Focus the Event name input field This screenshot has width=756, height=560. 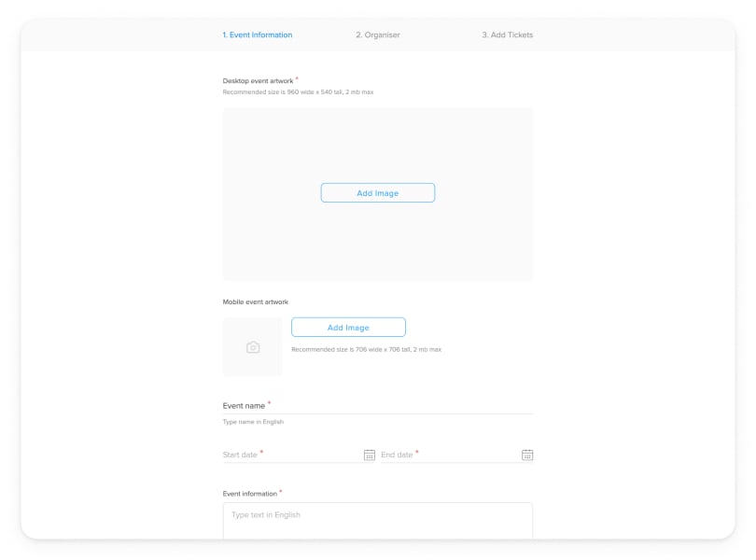[x=401, y=406]
